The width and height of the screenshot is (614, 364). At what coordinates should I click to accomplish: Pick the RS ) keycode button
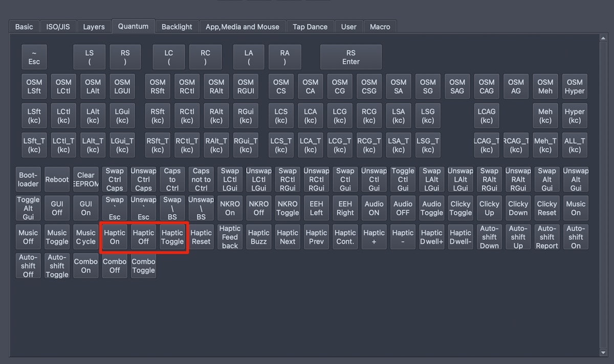(125, 57)
